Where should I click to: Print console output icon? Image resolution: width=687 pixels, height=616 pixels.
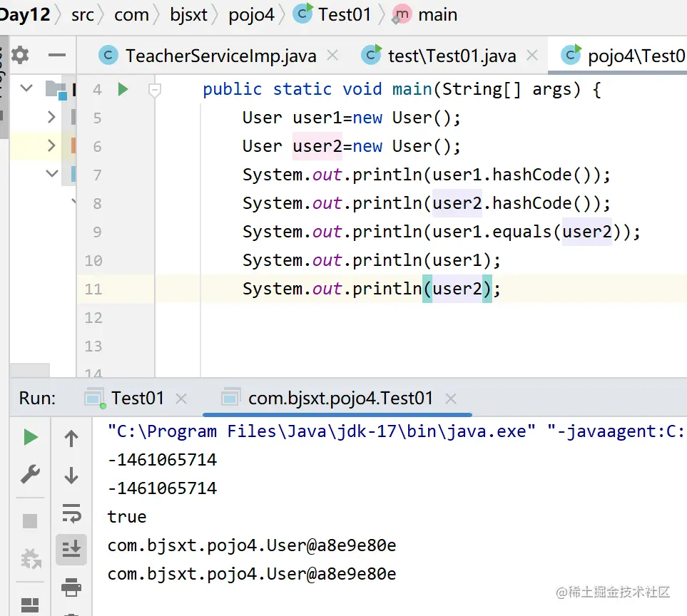[71, 587]
